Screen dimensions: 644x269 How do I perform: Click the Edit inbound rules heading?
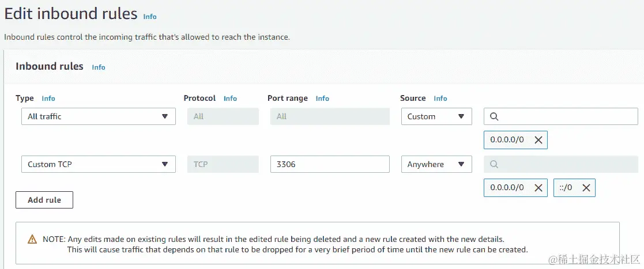(x=71, y=13)
